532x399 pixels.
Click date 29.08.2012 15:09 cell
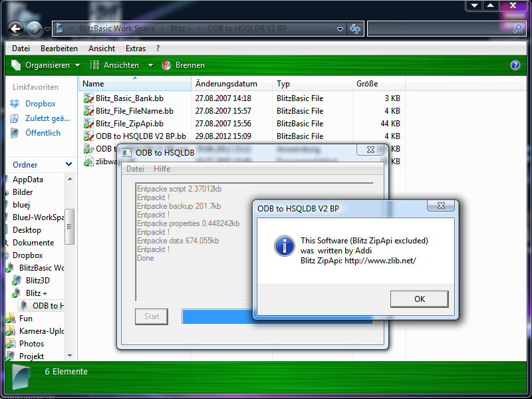click(x=223, y=136)
